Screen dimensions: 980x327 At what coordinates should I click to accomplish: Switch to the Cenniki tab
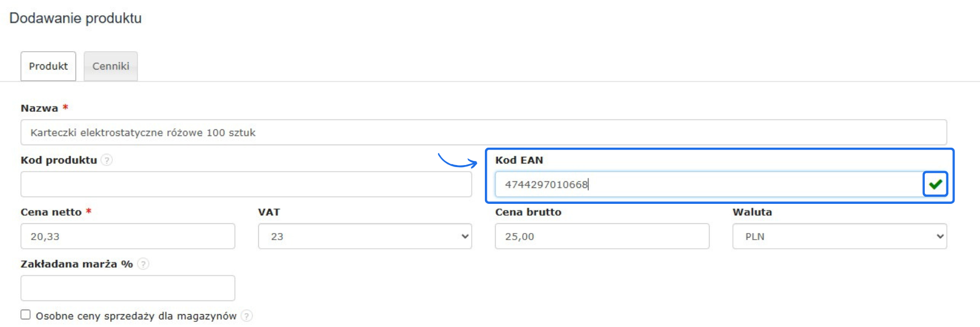coord(111,66)
